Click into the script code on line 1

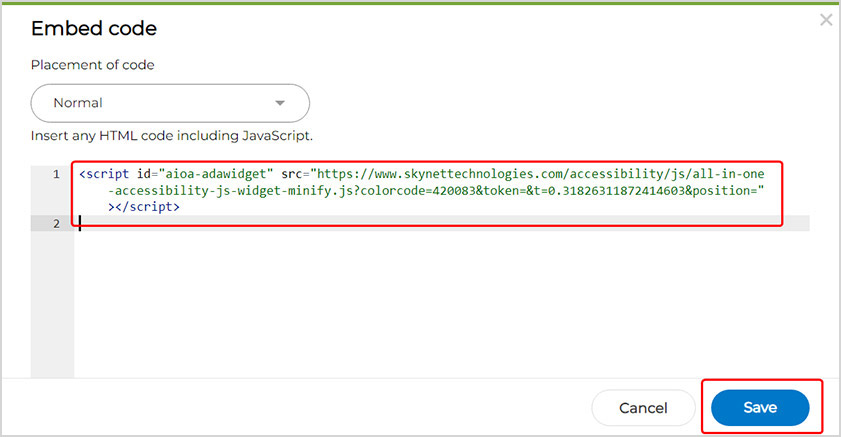point(422,190)
